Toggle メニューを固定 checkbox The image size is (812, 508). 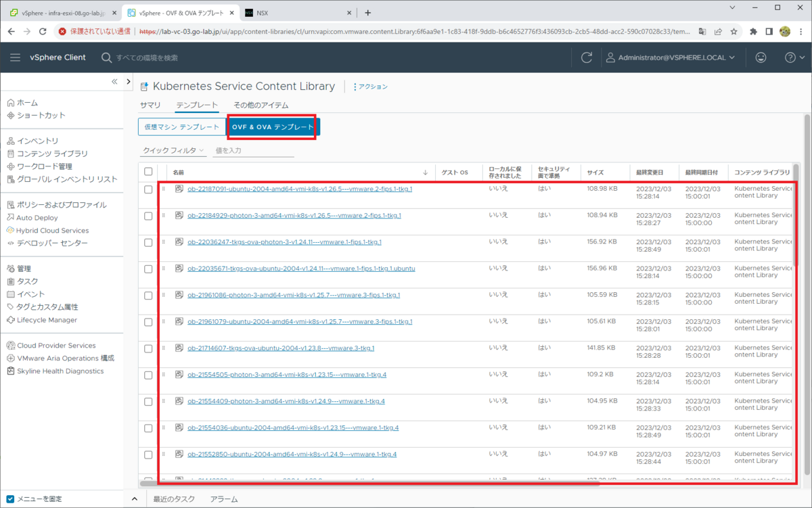(x=9, y=499)
